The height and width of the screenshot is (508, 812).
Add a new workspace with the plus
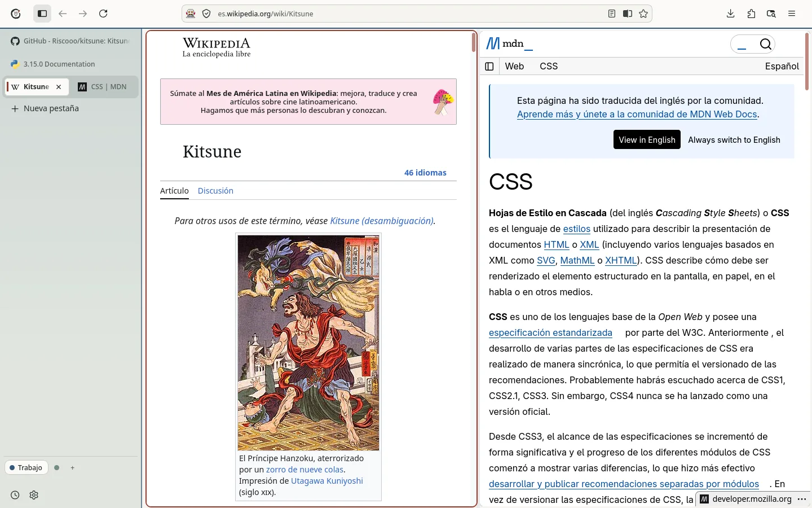point(73,467)
